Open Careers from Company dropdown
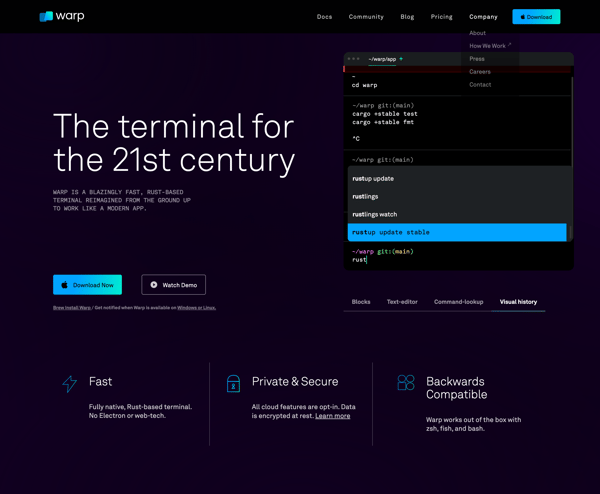The height and width of the screenshot is (494, 600). pos(480,72)
